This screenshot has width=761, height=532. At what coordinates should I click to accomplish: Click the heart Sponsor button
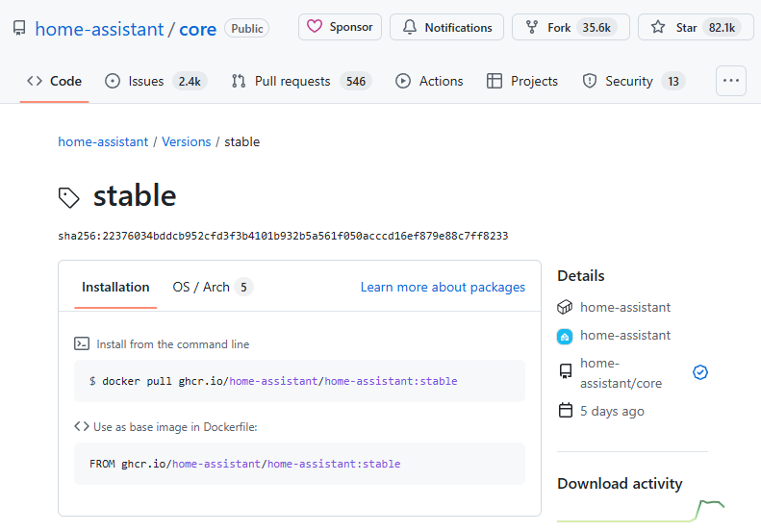pos(340,27)
